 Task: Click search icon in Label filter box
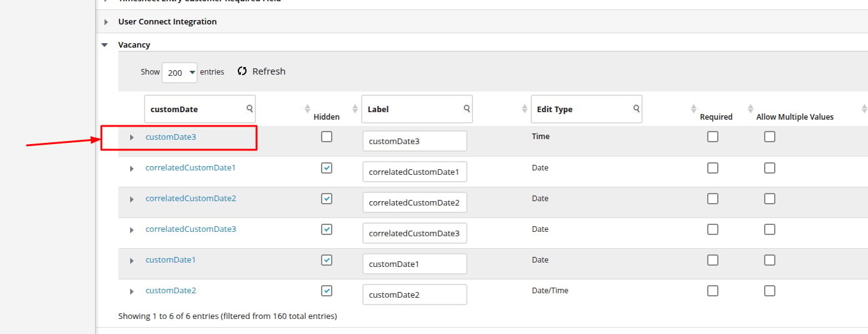467,108
